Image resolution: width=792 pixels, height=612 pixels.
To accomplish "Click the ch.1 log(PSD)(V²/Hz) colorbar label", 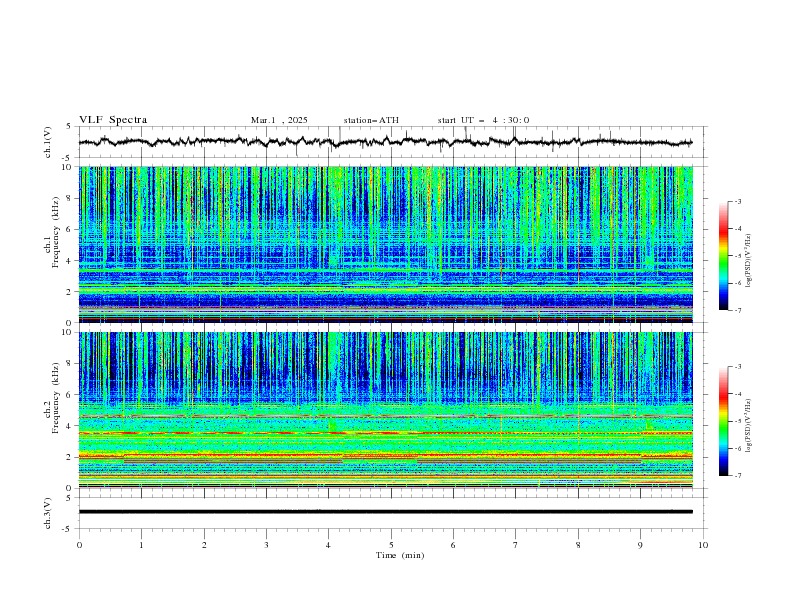I will pyautogui.click(x=749, y=261).
